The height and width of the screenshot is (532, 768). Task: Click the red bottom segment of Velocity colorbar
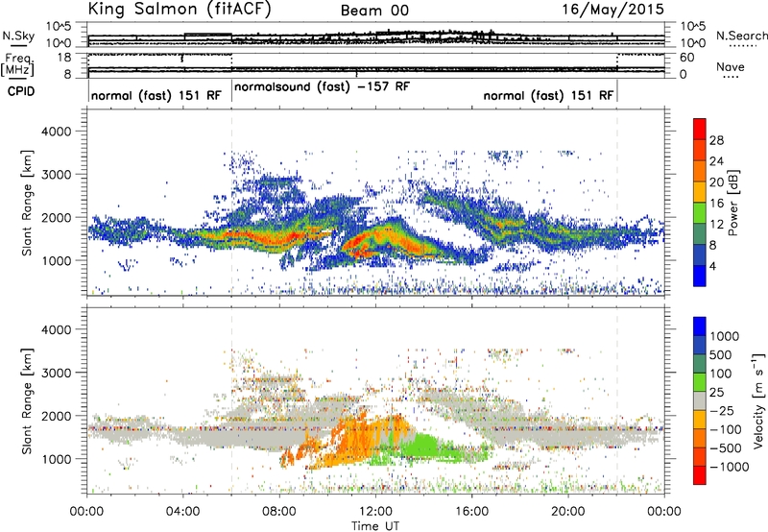pos(700,475)
